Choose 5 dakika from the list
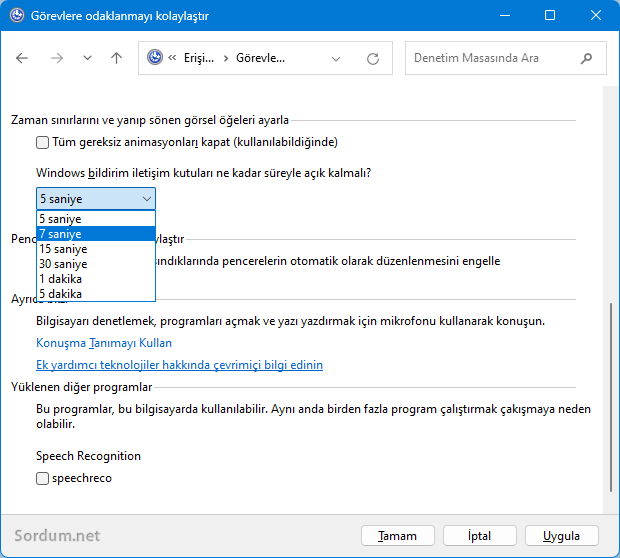The width and height of the screenshot is (620, 558). (96, 294)
